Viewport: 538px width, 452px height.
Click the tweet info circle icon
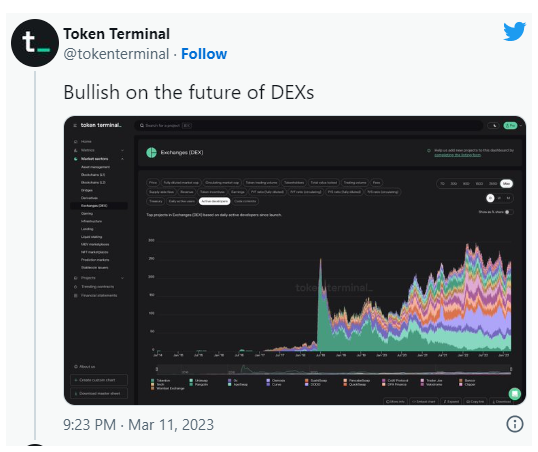[x=515, y=424]
